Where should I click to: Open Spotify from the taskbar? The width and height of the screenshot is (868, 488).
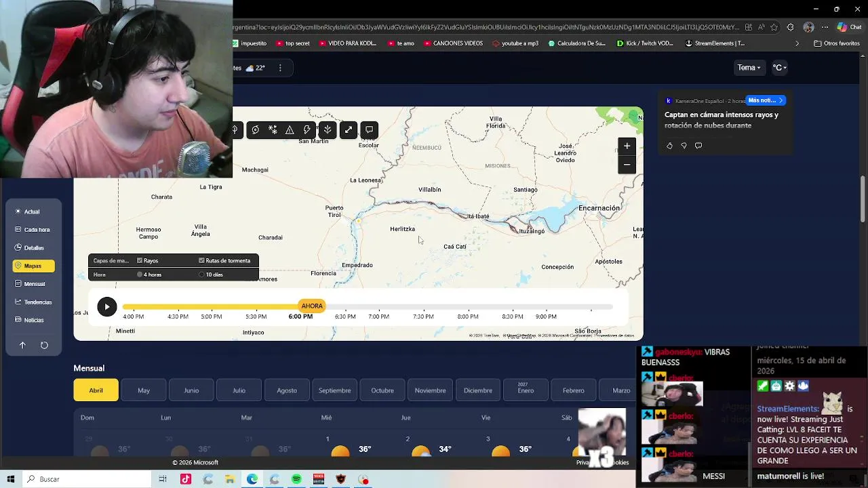296,479
